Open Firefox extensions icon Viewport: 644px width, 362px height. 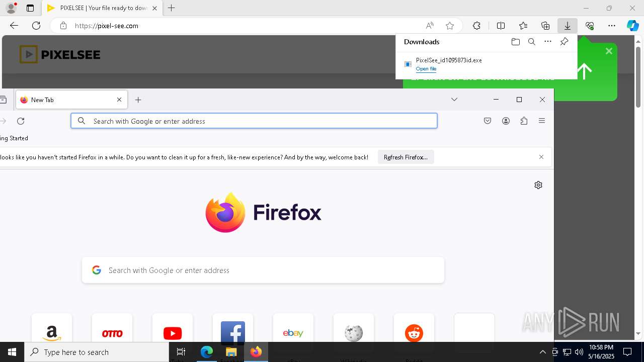coord(524,121)
